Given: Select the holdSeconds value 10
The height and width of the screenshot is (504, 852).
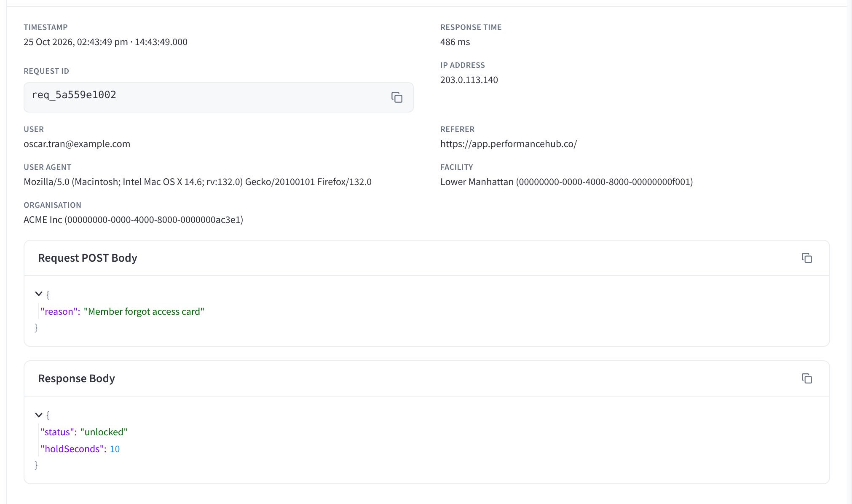Looking at the screenshot, I should pos(115,449).
